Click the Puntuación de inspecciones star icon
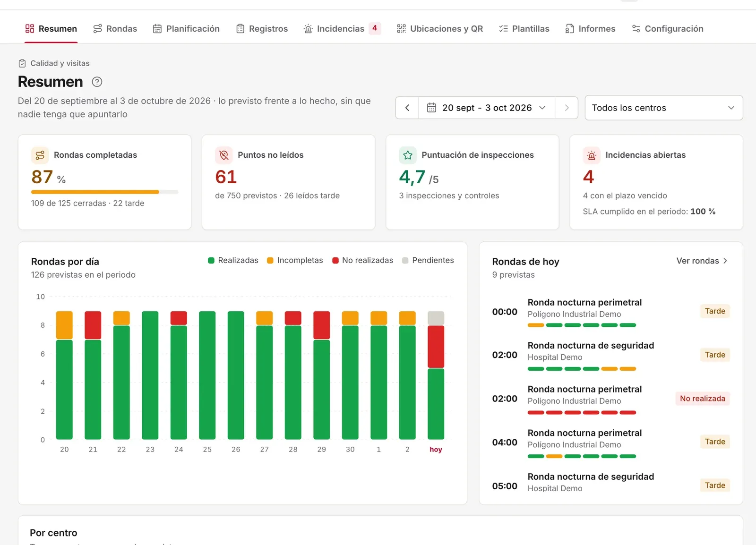Image resolution: width=756 pixels, height=545 pixels. [x=408, y=155]
